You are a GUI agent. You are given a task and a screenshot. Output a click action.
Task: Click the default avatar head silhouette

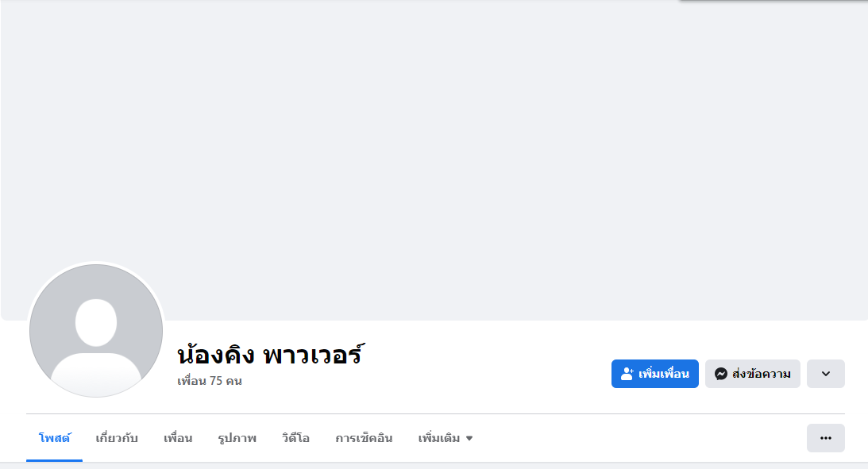point(96,322)
